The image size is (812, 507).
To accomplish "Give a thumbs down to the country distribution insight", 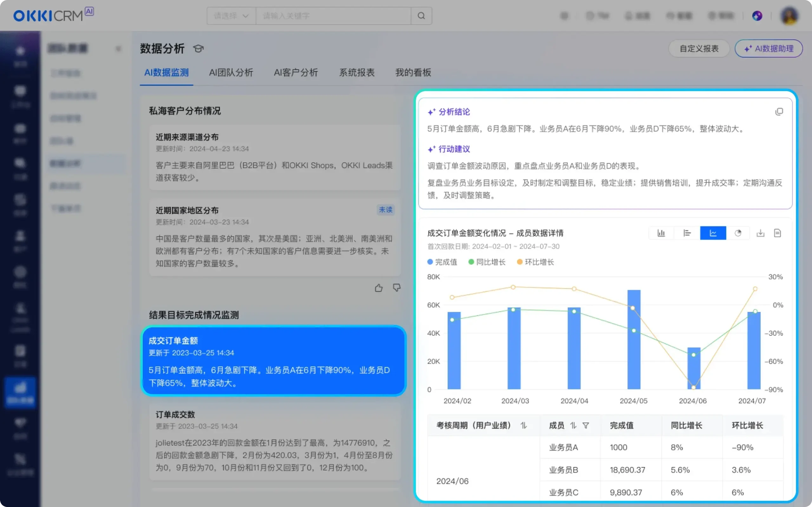I will point(396,288).
